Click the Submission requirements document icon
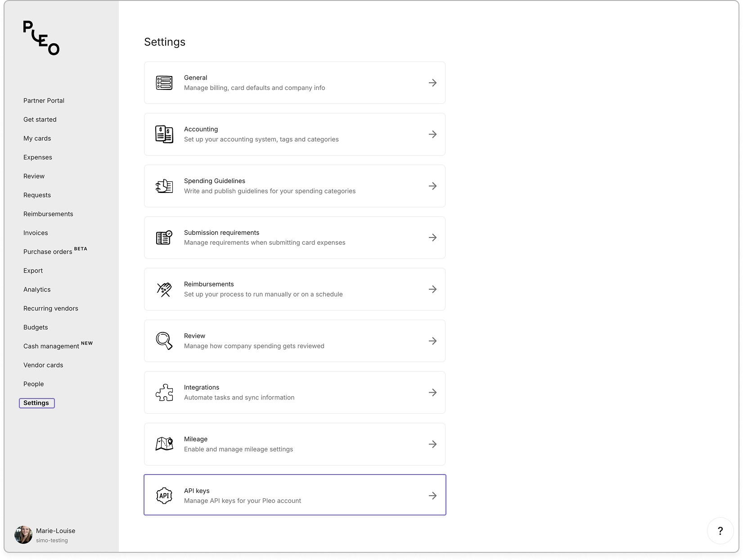Viewport: 743px width, 560px height. click(164, 237)
